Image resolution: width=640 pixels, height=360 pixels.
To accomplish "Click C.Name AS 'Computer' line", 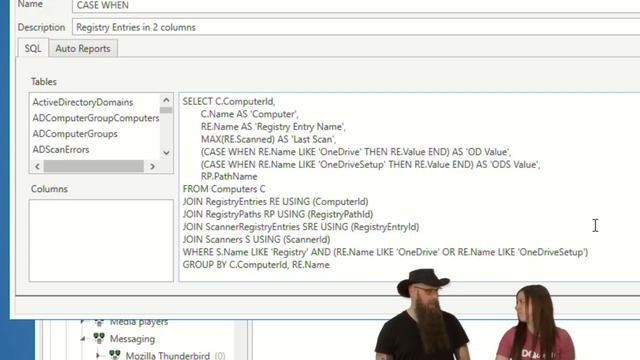I will click(x=249, y=114).
